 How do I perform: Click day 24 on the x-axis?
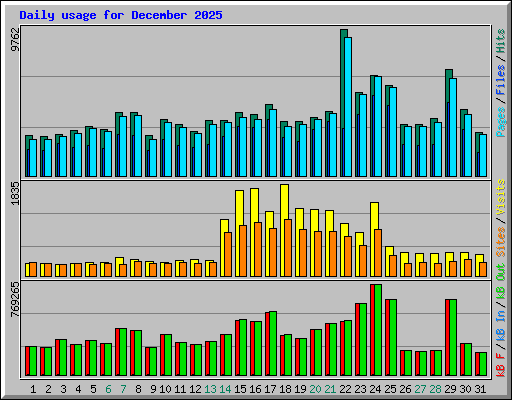pos(375,389)
